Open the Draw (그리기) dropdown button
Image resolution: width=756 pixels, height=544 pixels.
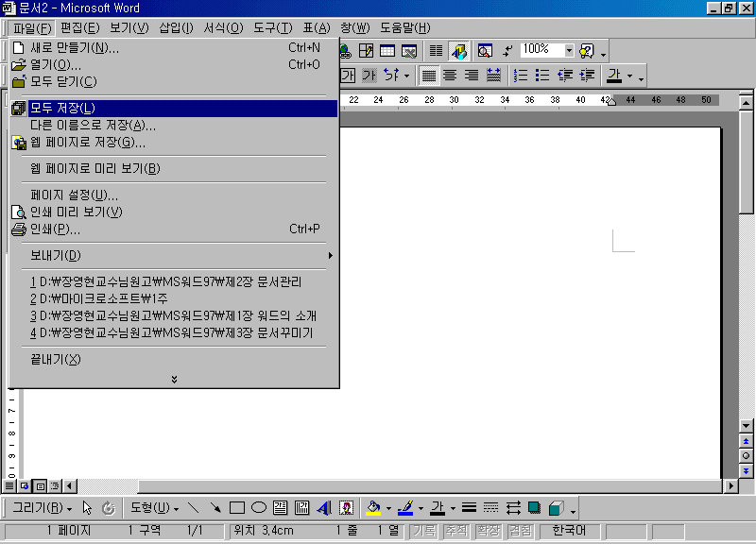pos(43,508)
